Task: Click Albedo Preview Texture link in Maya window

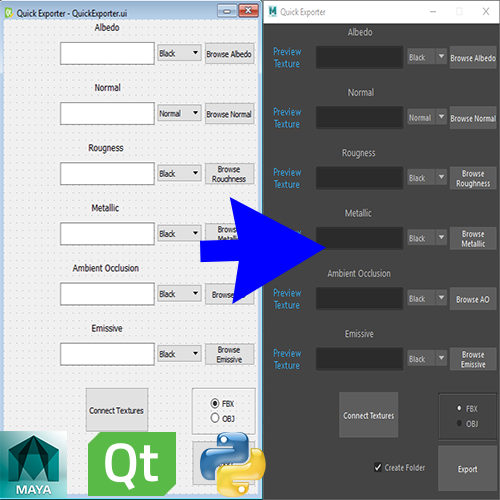Action: tap(287, 58)
